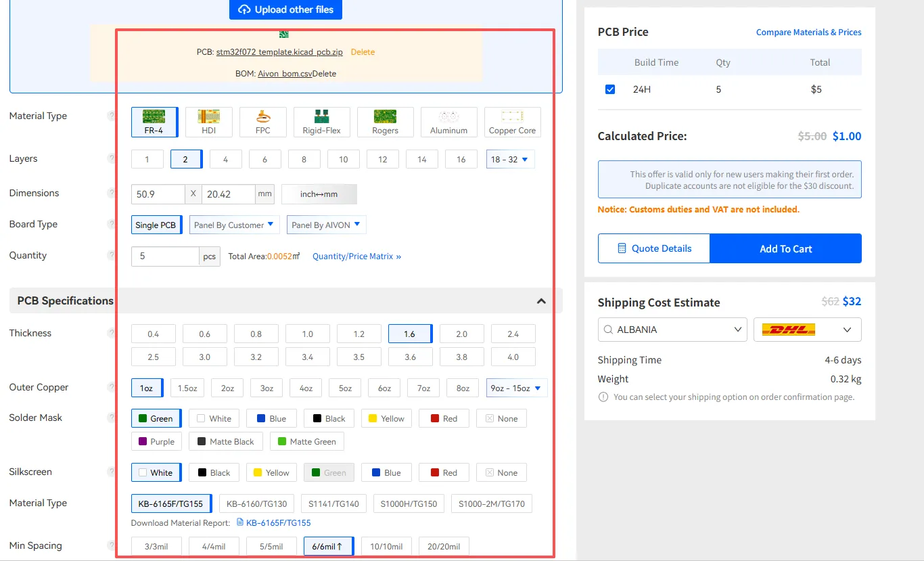Image resolution: width=924 pixels, height=561 pixels.
Task: Open help icon beside Min Spacing label
Action: tap(112, 545)
